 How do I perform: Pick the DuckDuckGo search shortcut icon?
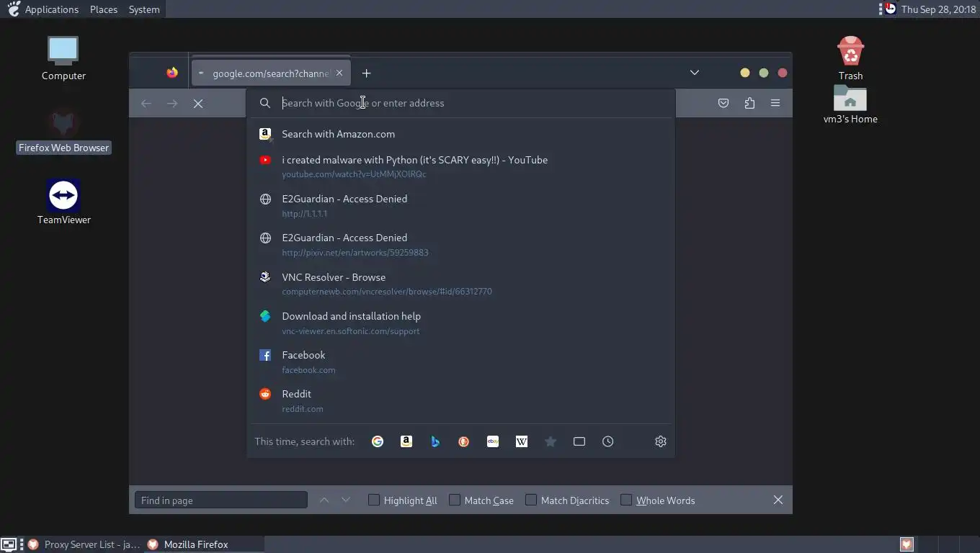pyautogui.click(x=464, y=441)
